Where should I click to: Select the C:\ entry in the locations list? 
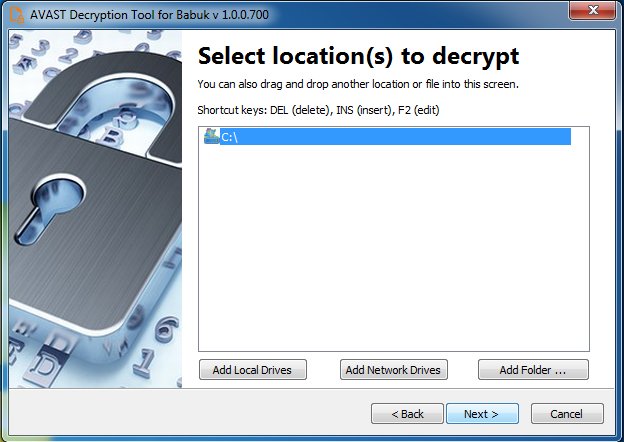387,136
